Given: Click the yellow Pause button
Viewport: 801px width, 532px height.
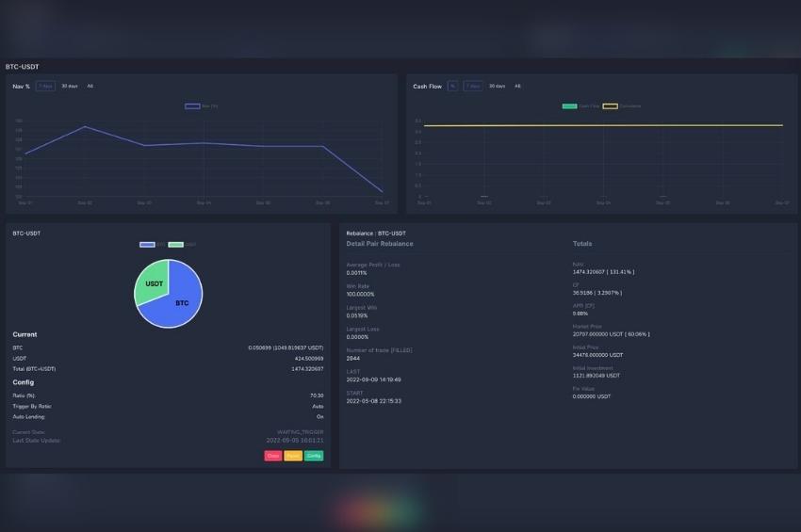Looking at the screenshot, I should [x=293, y=456].
